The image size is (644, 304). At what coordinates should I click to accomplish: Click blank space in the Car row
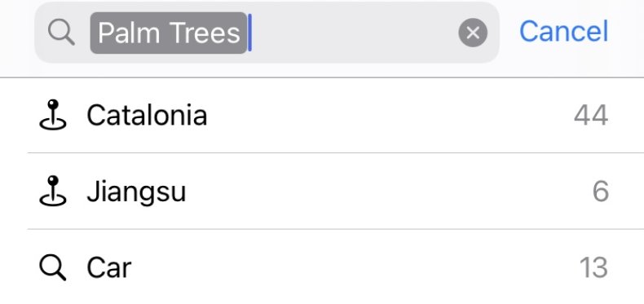[x=353, y=268]
